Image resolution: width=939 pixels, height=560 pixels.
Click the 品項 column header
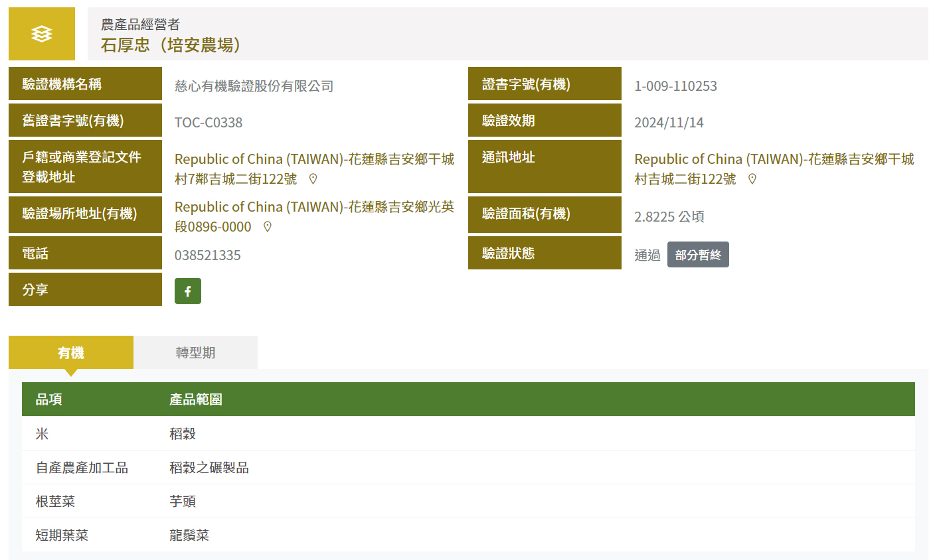(x=49, y=399)
